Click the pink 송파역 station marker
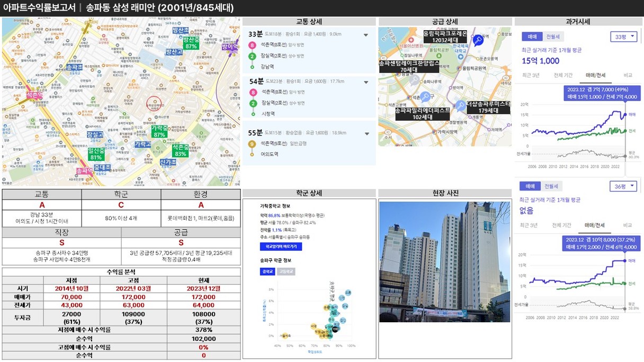This screenshot has width=644, height=362. point(84,171)
